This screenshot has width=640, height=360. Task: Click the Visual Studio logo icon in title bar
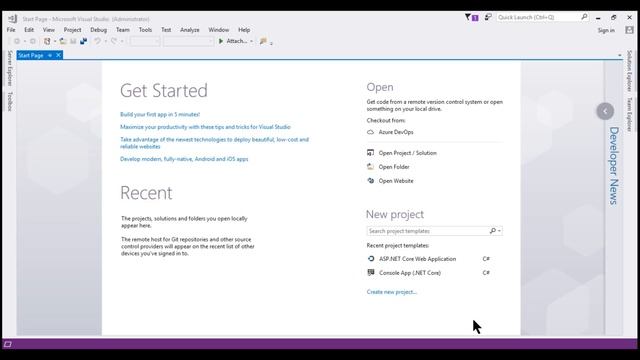click(12, 19)
